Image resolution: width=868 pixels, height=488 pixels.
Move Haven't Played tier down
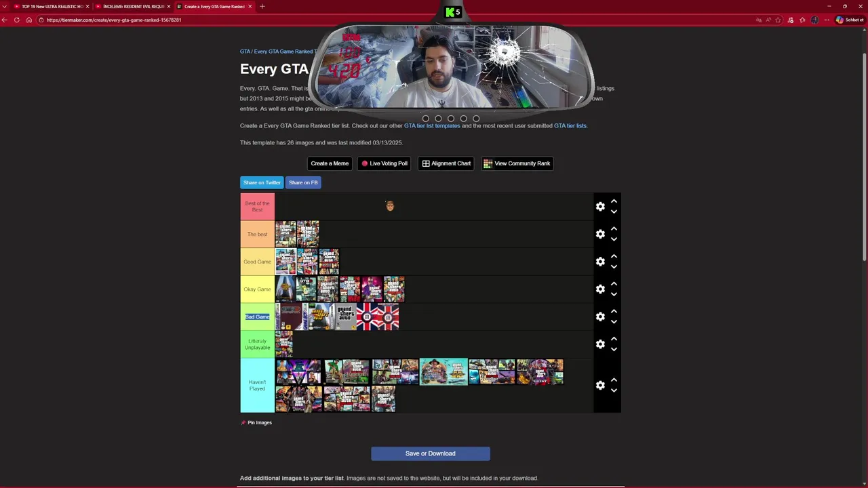pyautogui.click(x=614, y=390)
